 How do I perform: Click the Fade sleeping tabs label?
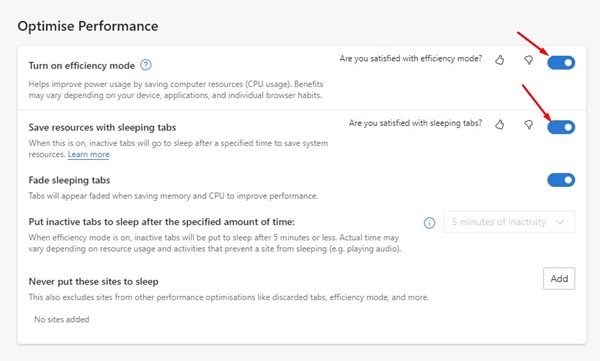click(69, 180)
